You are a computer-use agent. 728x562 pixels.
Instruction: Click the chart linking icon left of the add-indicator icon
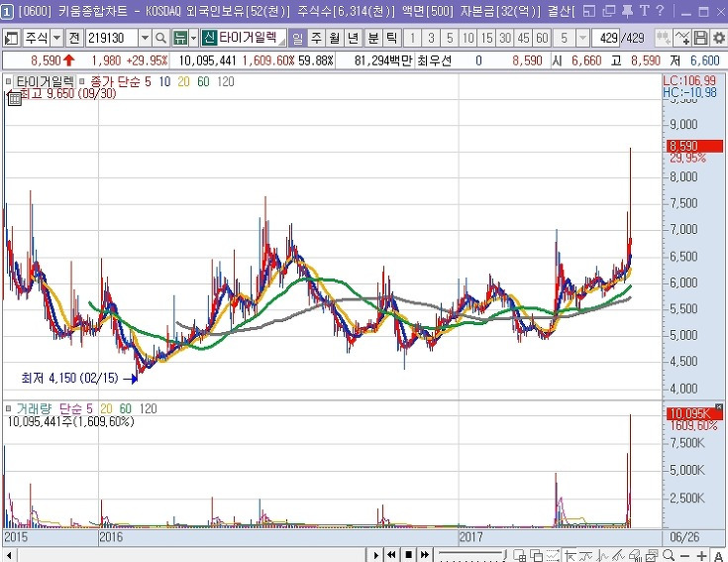coord(663,38)
